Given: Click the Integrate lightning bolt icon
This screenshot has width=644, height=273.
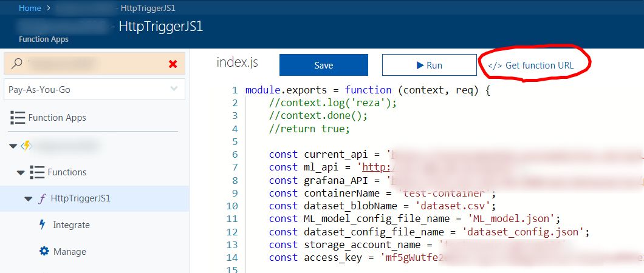Looking at the screenshot, I should click(42, 224).
